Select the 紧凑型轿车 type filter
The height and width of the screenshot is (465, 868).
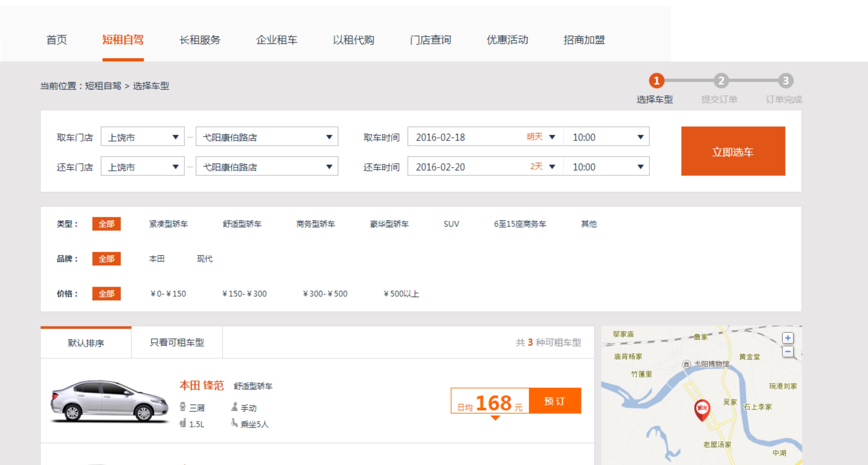(168, 224)
